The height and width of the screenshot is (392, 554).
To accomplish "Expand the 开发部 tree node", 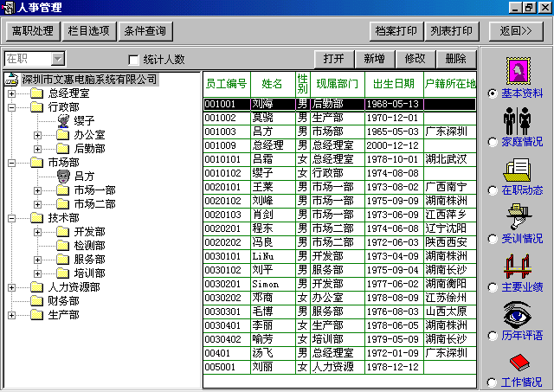I will click(37, 232).
